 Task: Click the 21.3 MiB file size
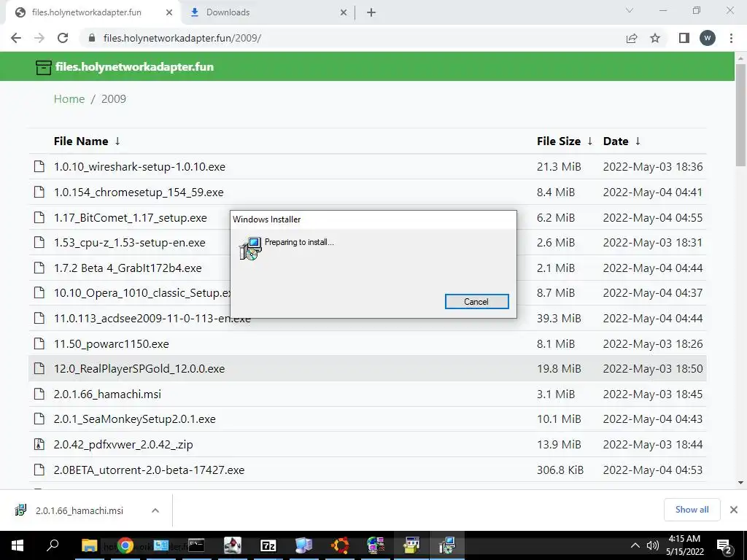(559, 167)
